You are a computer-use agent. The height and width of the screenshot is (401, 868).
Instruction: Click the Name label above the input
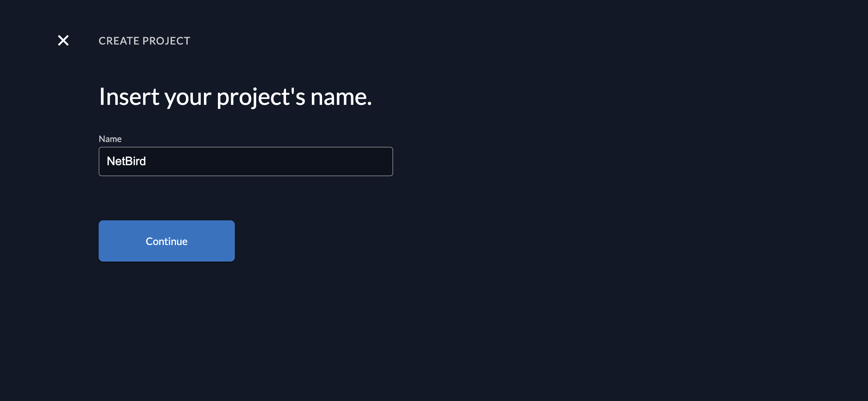(110, 139)
